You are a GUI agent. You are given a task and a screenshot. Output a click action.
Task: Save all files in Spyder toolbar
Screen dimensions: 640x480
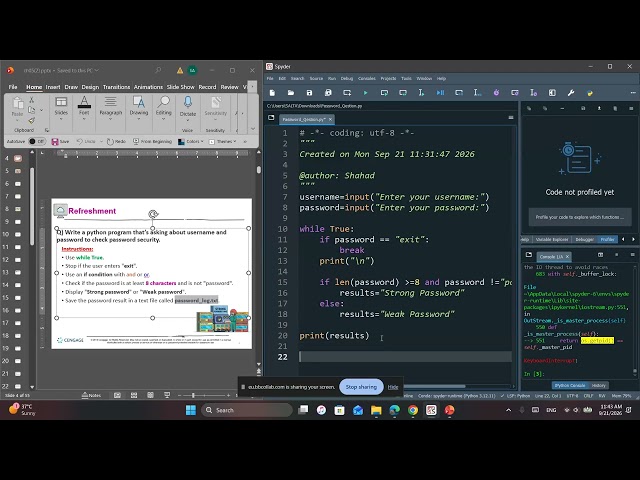pyautogui.click(x=328, y=93)
